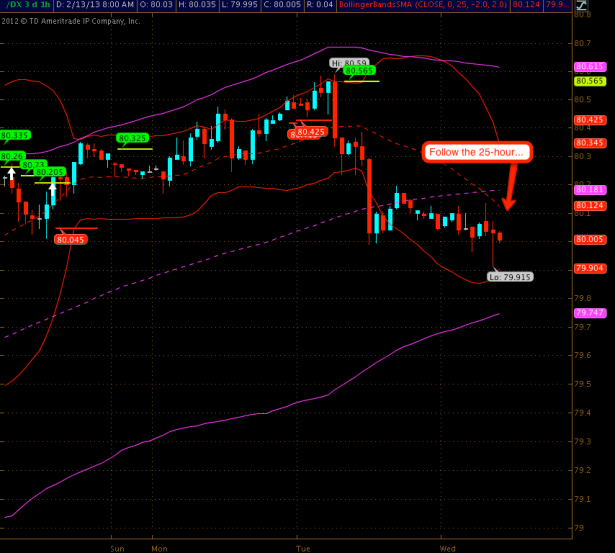The width and height of the screenshot is (615, 553).
Task: Click the magenta 79.747 price axis label
Action: (587, 313)
